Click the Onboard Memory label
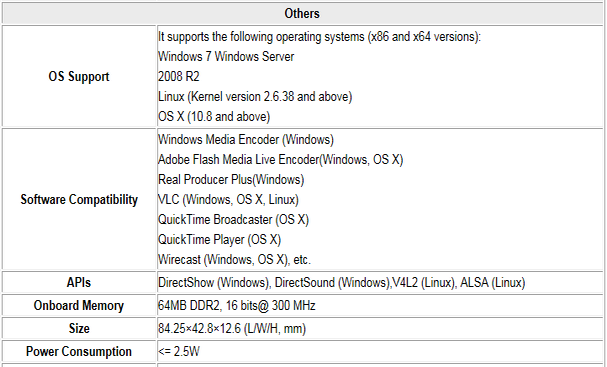Viewport: 607px width, 367px height. (x=79, y=305)
